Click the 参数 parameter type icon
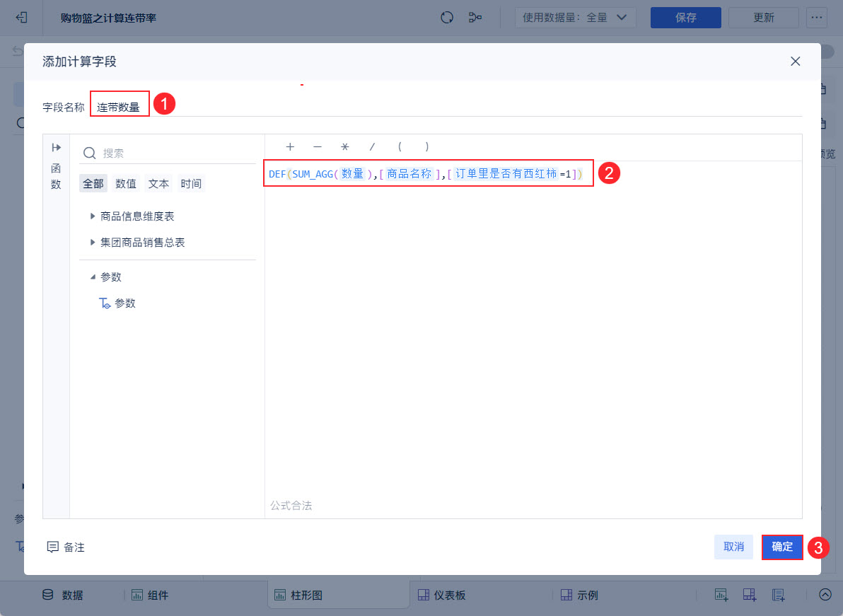 [105, 303]
